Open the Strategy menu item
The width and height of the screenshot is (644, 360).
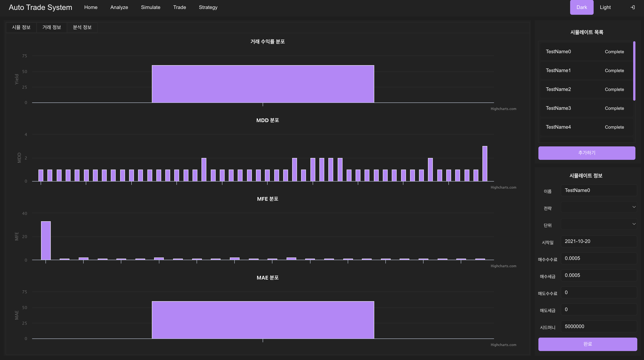208,7
